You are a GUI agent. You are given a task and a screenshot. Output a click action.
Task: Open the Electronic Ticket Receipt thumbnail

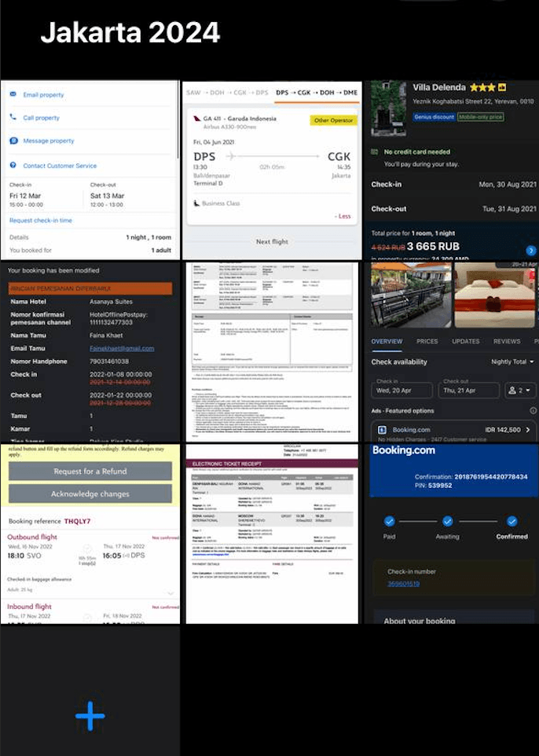[272, 534]
